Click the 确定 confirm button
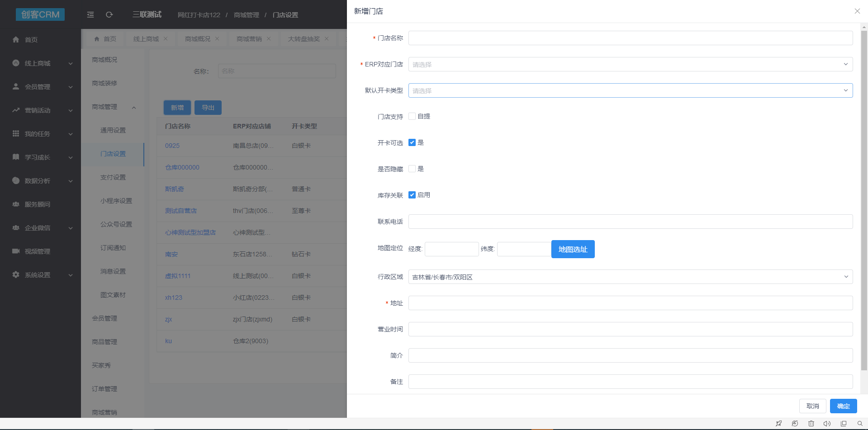868x430 pixels. 843,406
